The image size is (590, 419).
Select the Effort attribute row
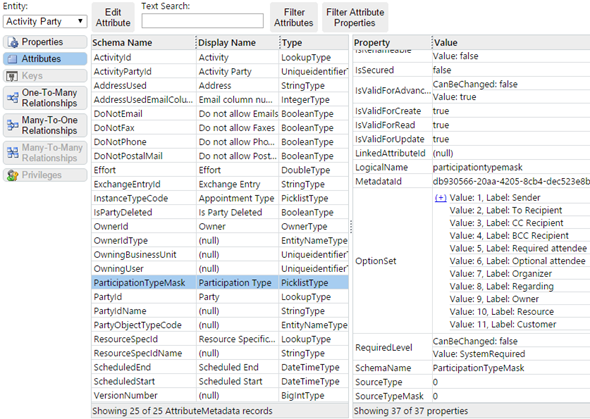tap(220, 170)
